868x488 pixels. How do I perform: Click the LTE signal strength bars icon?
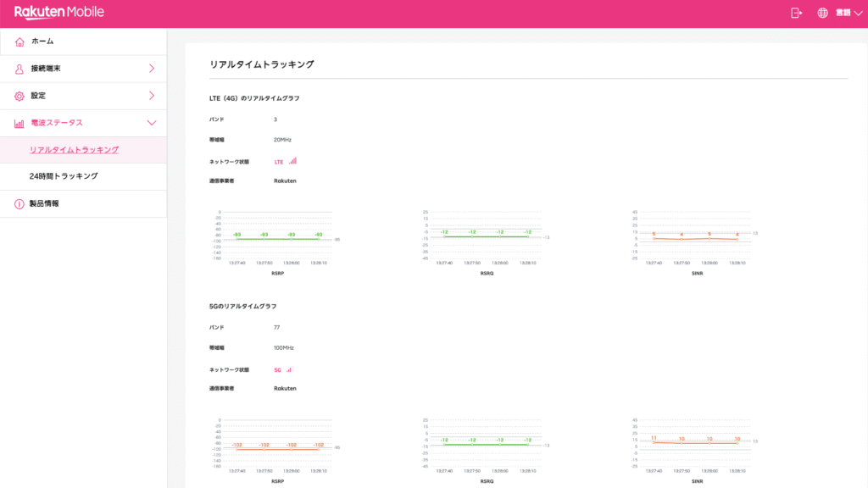pyautogui.click(x=293, y=160)
